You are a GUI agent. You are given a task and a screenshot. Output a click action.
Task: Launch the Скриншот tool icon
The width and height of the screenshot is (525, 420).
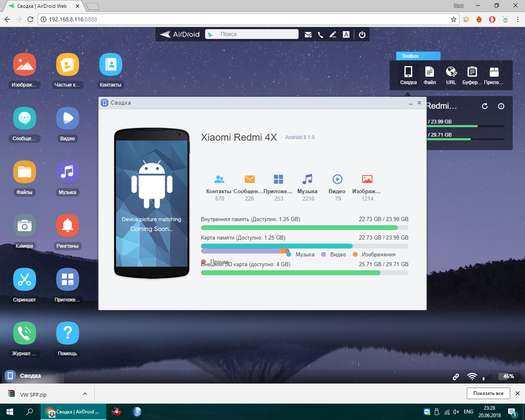24,280
